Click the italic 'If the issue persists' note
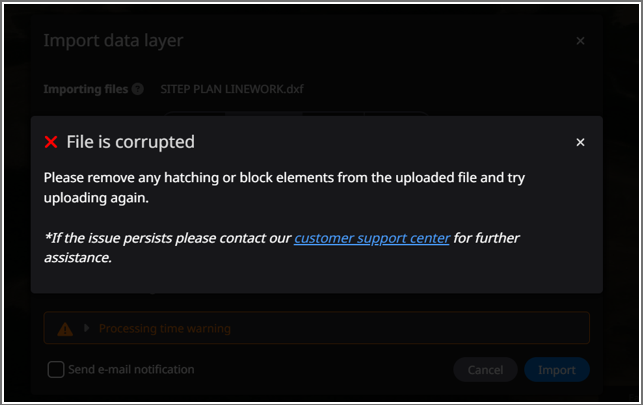The width and height of the screenshot is (644, 405). 167,238
